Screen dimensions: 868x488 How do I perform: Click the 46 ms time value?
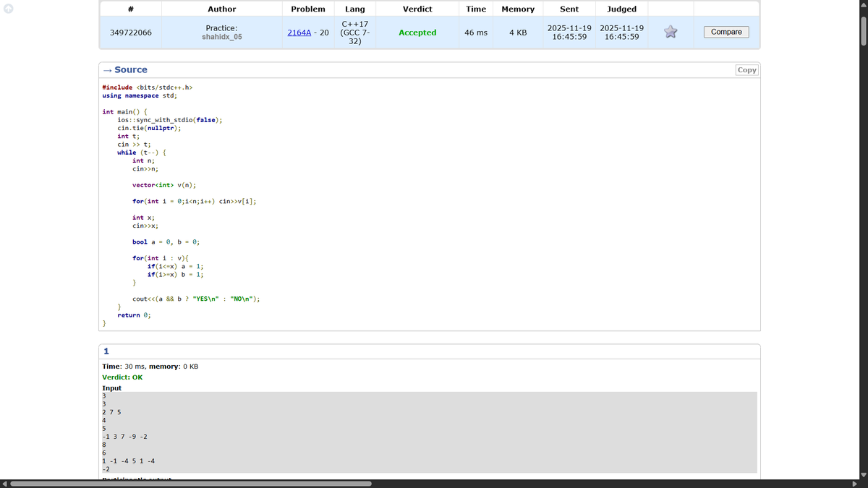476,33
